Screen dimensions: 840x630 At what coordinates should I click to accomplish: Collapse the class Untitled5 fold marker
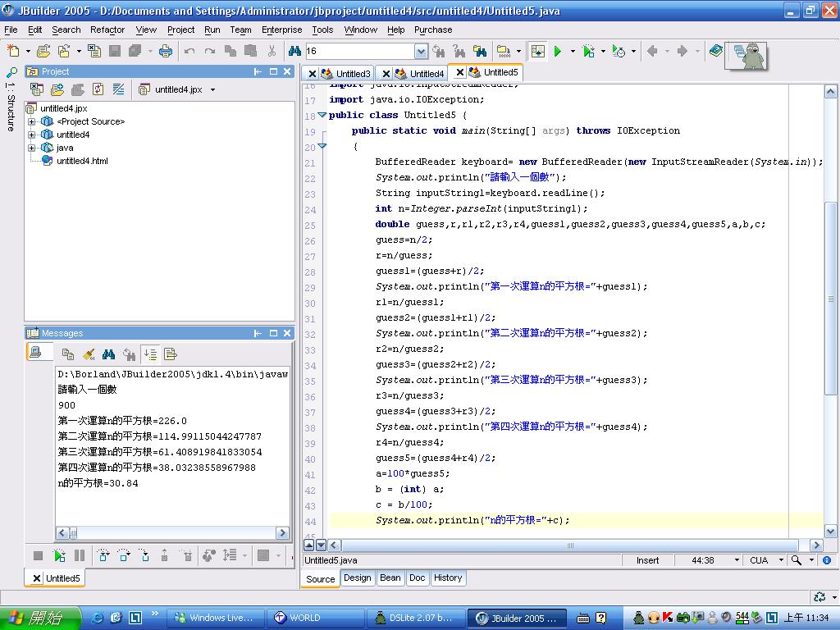tap(322, 115)
